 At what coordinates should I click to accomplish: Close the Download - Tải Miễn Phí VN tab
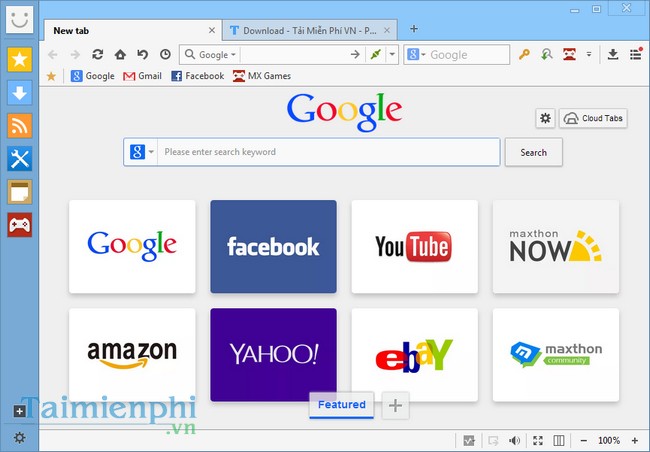387,30
